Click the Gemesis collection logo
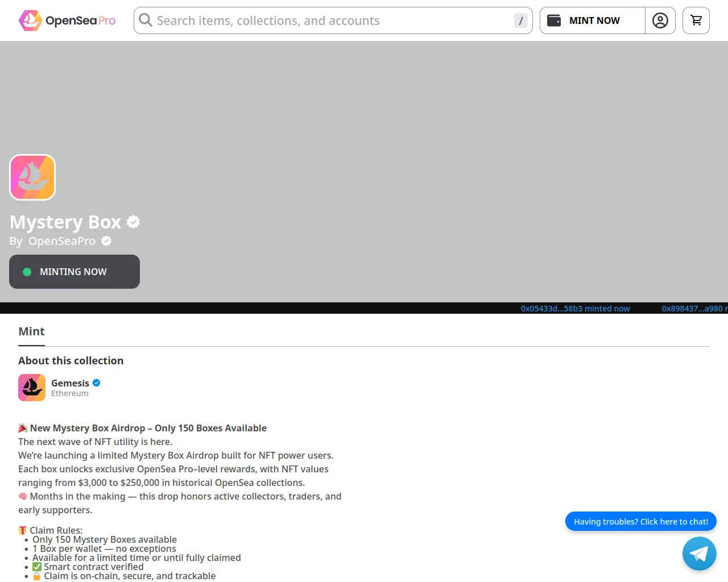The height and width of the screenshot is (582, 728). [x=32, y=388]
